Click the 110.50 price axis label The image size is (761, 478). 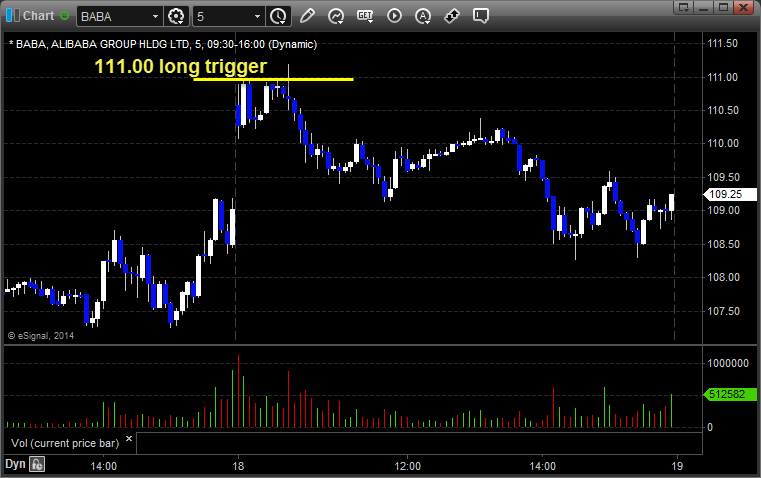tap(723, 110)
